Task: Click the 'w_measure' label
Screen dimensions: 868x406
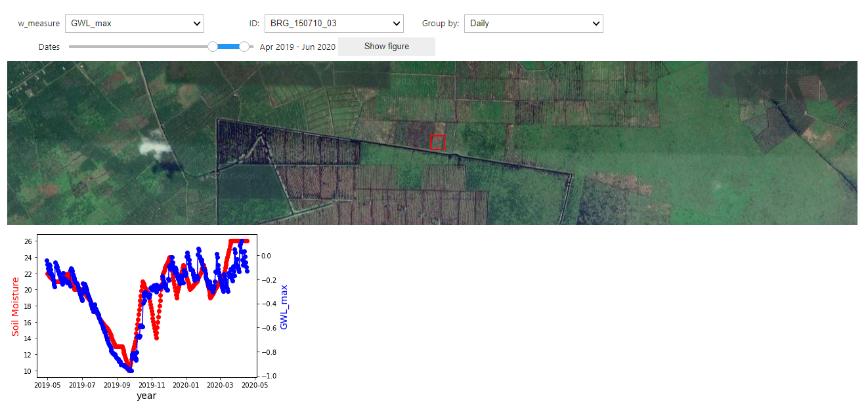Action: point(39,24)
